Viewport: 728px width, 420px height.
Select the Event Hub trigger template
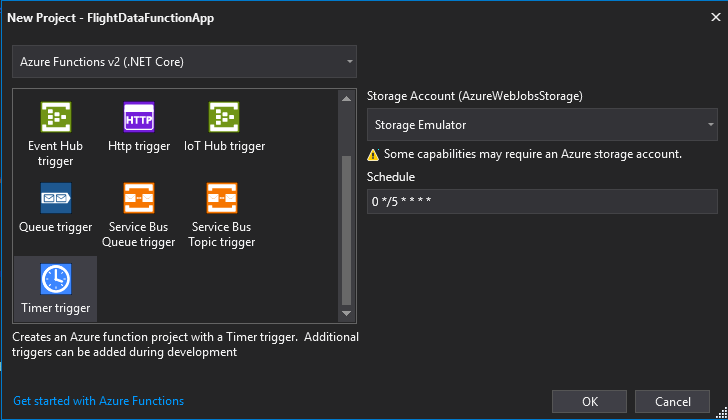[56, 134]
